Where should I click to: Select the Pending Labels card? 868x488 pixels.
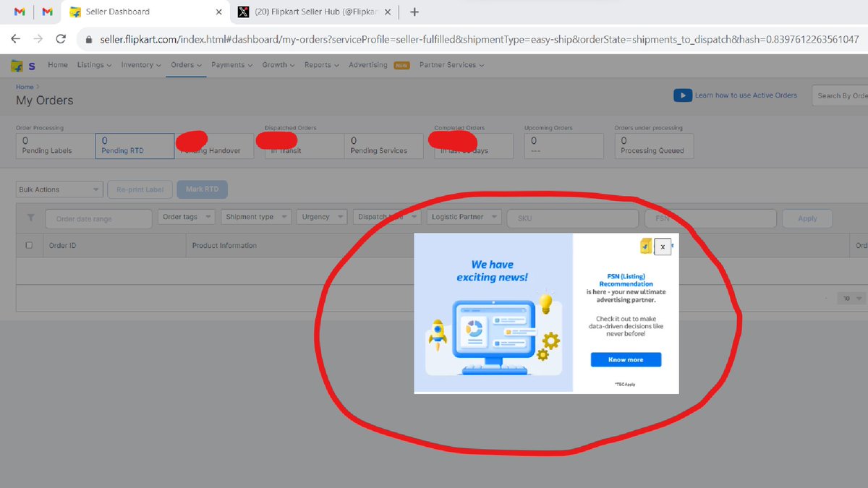point(55,145)
